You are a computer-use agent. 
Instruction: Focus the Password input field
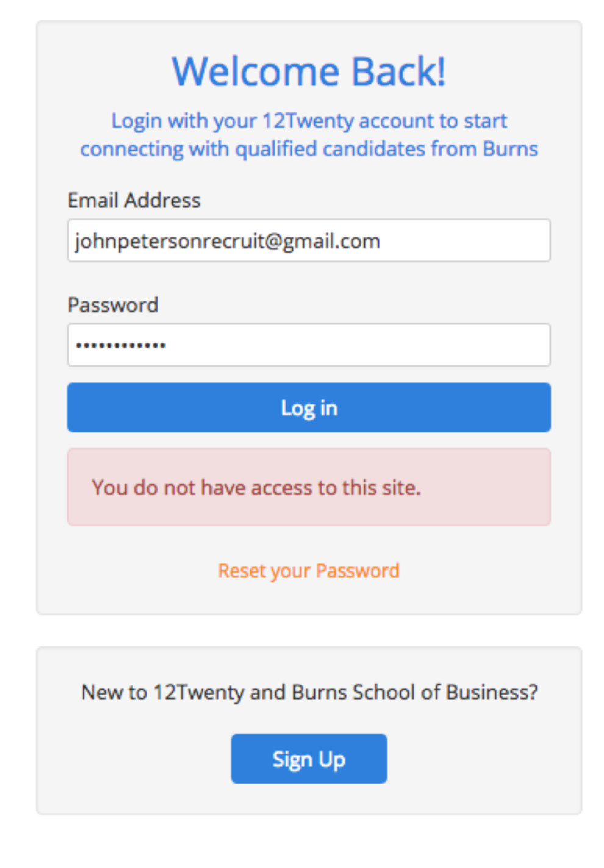[x=308, y=345]
